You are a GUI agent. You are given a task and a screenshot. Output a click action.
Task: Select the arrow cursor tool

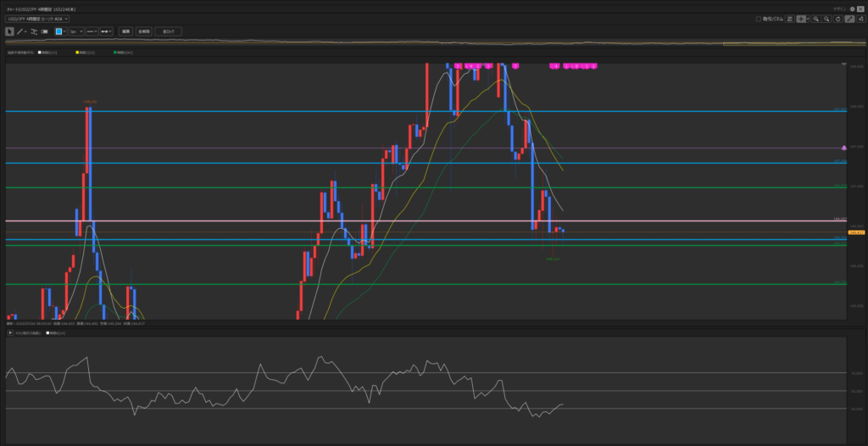pyautogui.click(x=9, y=31)
